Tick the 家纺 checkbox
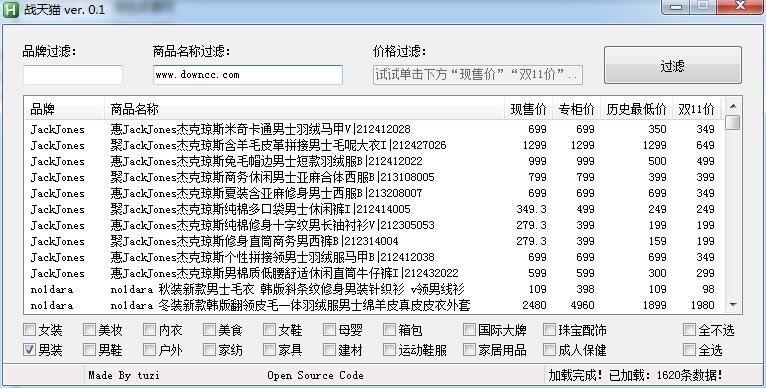Image resolution: width=766 pixels, height=388 pixels. [209, 349]
